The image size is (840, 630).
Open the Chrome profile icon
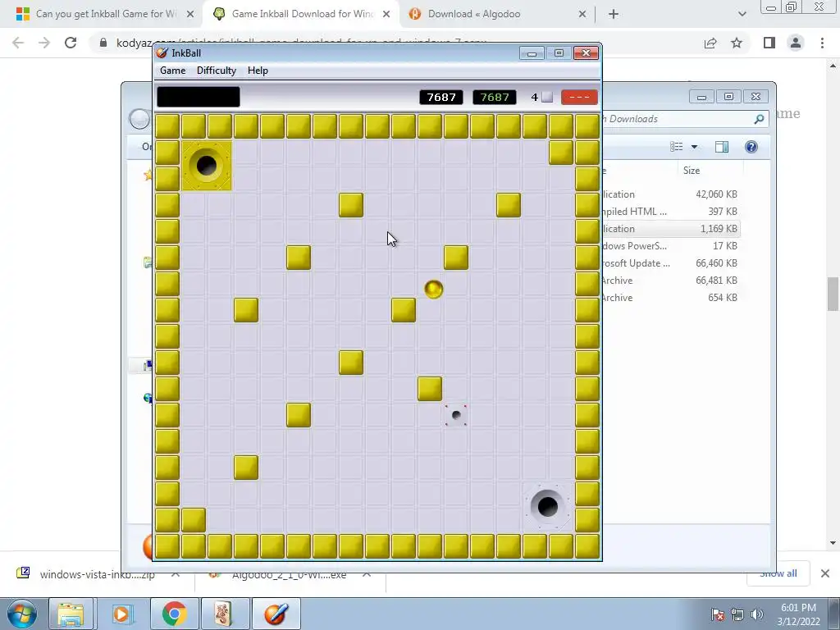[796, 43]
